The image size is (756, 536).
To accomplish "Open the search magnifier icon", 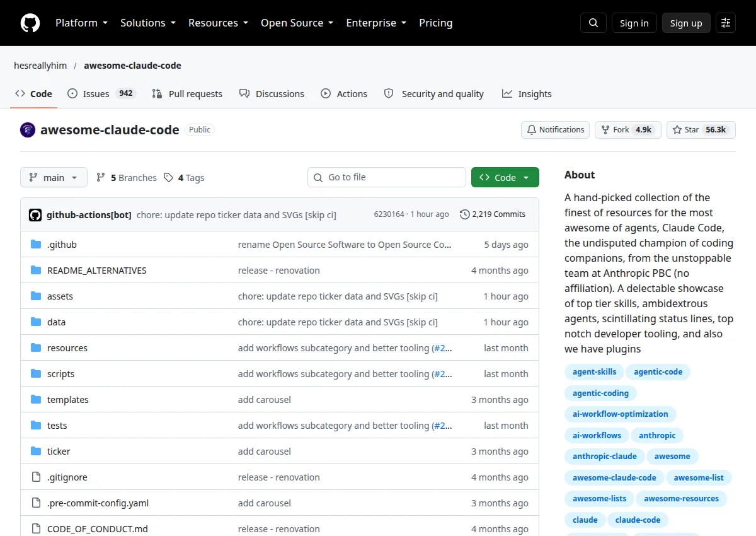I will 593,23.
